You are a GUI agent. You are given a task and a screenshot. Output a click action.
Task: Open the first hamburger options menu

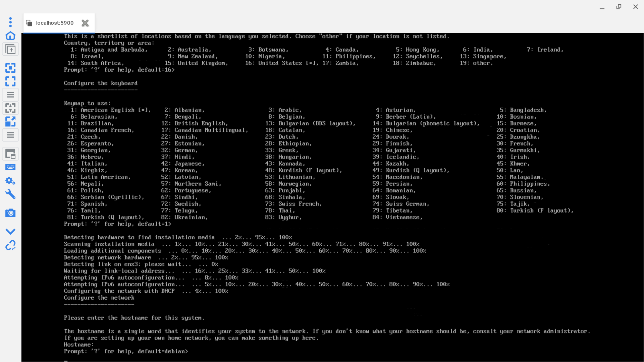pos(10,95)
